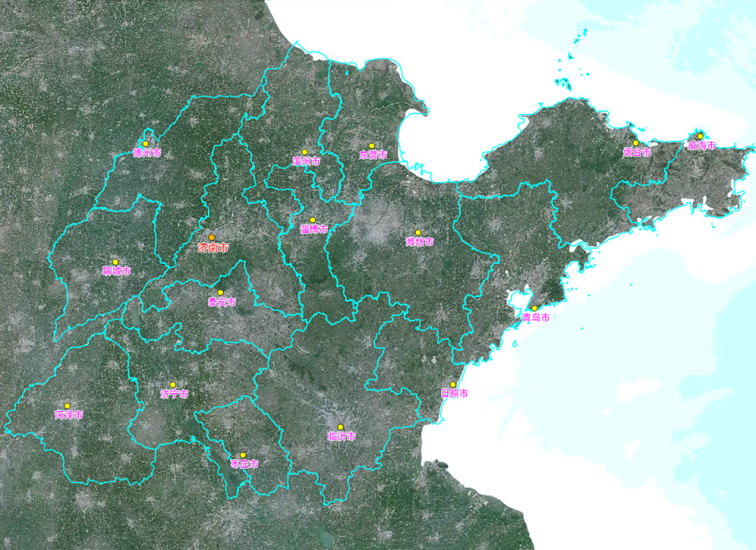
Task: Click the yellow marker above 潍坊市
Action: pos(418,232)
